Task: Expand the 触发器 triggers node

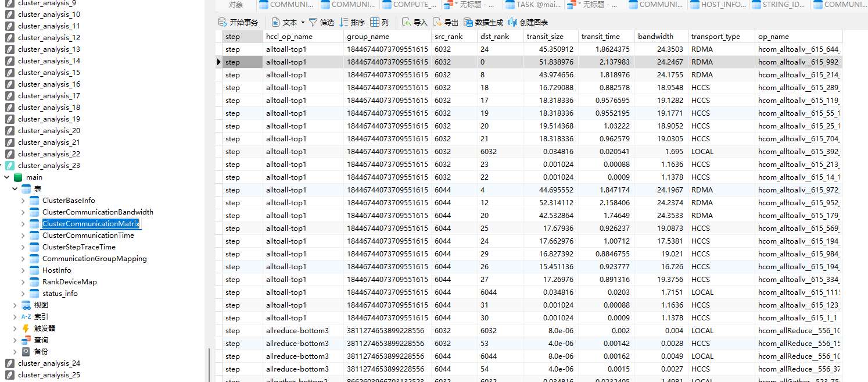Action: coord(15,329)
